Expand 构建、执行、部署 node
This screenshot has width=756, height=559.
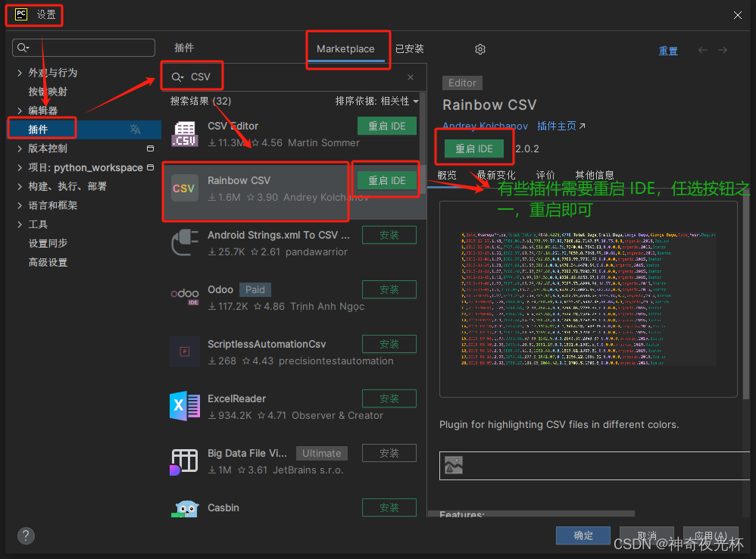pos(19,186)
